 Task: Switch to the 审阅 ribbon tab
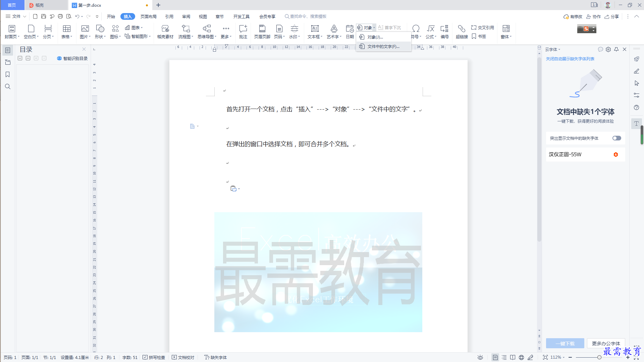(186, 16)
